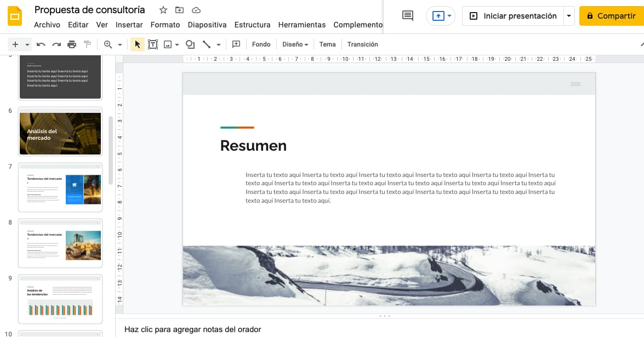
Task: Insert a comment with the toolbar icon
Action: coord(236,44)
